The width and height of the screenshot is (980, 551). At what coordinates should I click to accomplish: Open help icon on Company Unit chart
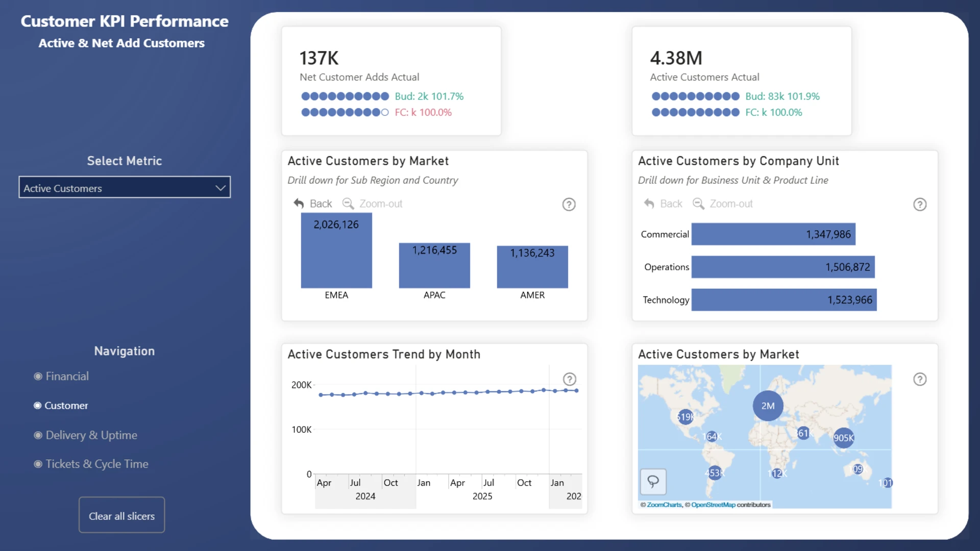(x=919, y=205)
